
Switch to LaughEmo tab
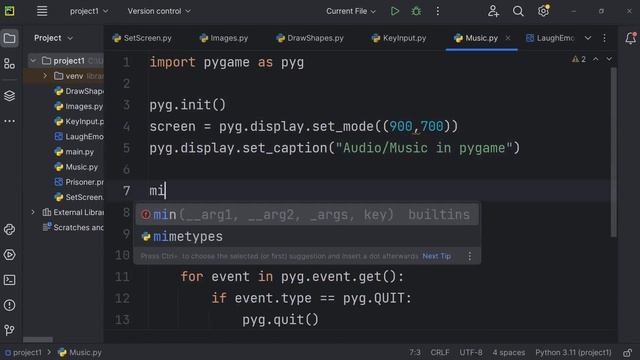550,38
